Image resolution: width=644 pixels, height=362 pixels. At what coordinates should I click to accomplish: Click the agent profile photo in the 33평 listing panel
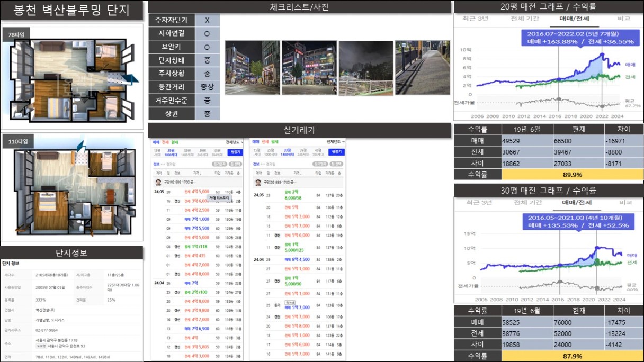coord(258,183)
